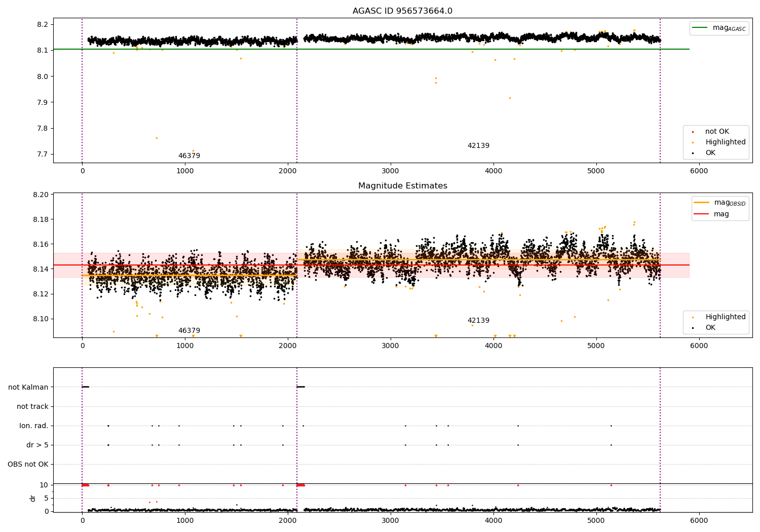
Task: Select the 7.9 tick on top plot y-axis
Action: coord(43,103)
